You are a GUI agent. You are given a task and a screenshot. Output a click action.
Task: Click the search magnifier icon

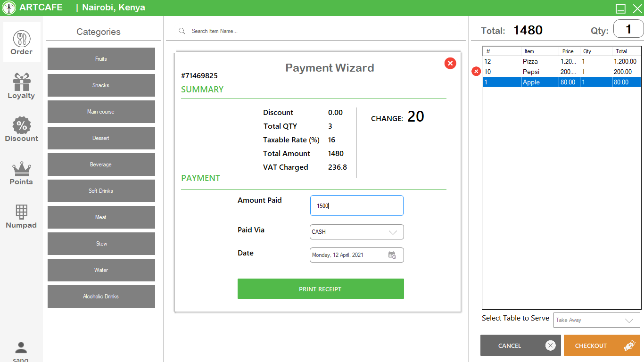[x=182, y=31]
